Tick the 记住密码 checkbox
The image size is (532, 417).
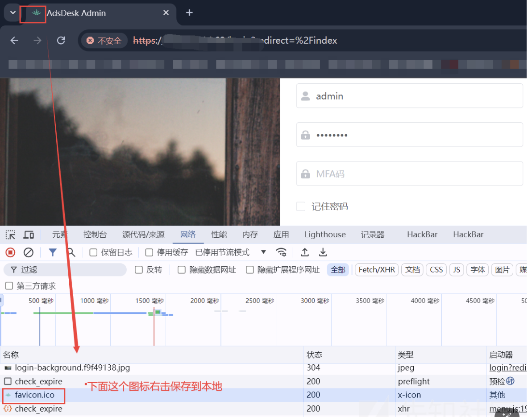(x=301, y=206)
